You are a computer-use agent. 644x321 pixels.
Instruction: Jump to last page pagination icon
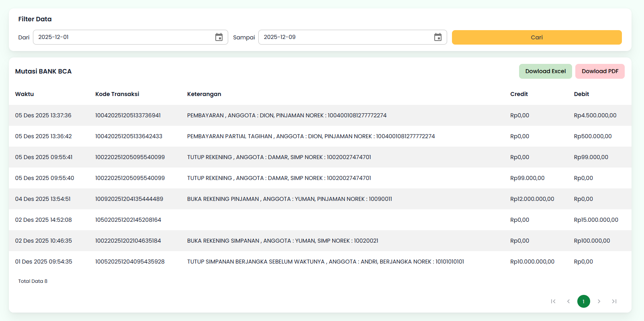pos(614,301)
